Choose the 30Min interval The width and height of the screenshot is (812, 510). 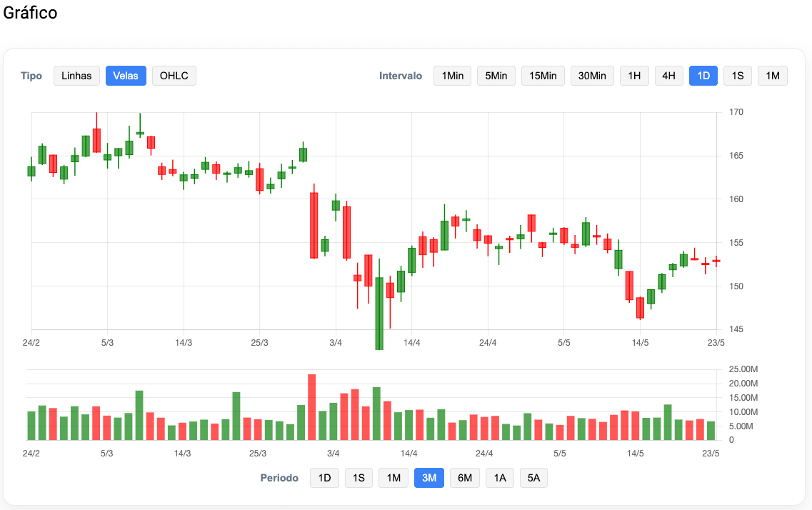592,76
